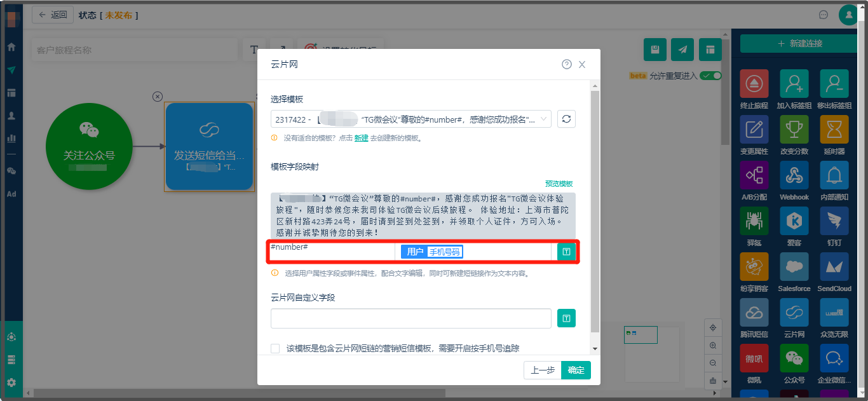Choose the Salesforce connector icon

point(794,266)
